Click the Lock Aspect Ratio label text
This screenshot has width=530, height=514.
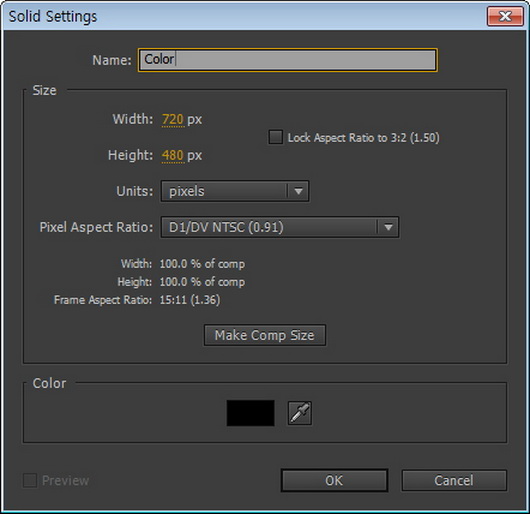pos(363,138)
